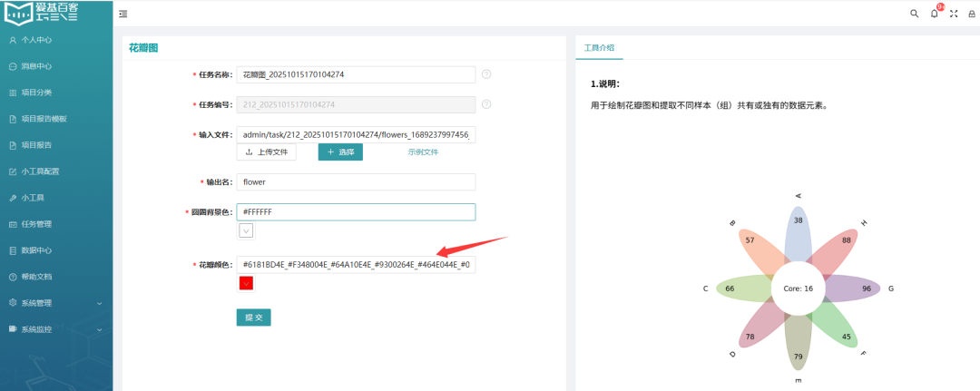Image resolution: width=980 pixels, height=391 pixels.
Task: Open the 个人中心 menu item
Action: coord(36,40)
